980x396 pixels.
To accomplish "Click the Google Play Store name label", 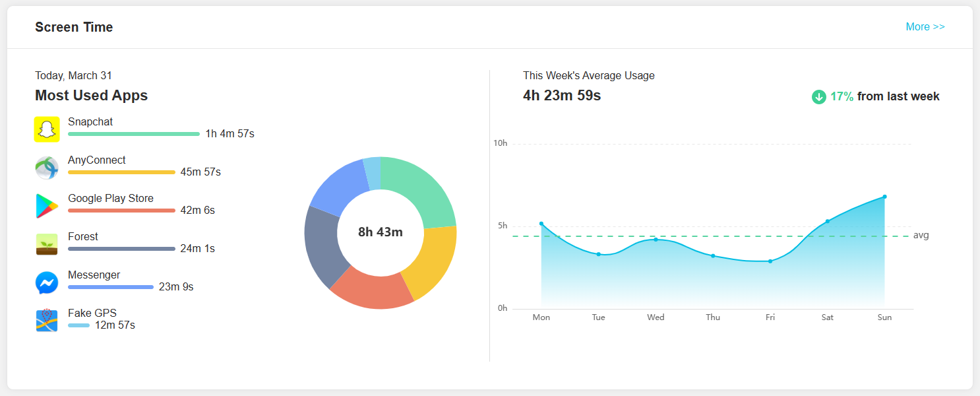I will coord(111,199).
